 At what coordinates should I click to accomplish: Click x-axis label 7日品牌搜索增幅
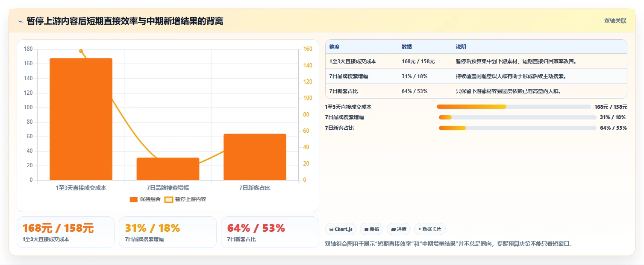(168, 188)
